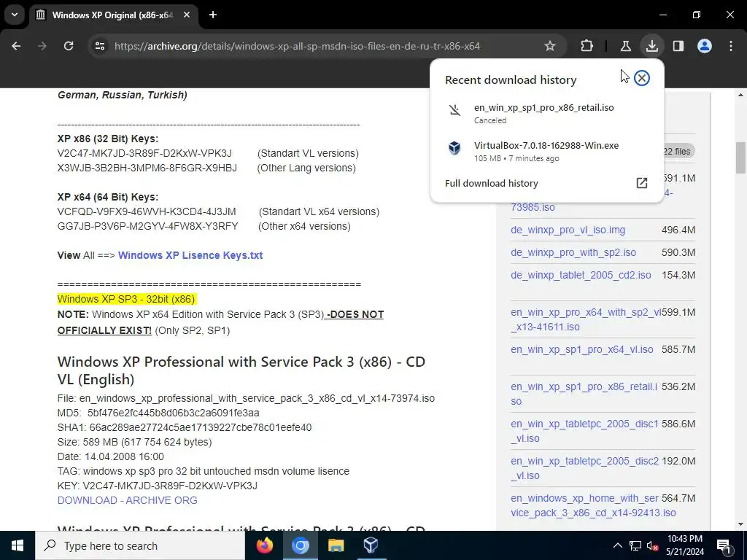This screenshot has width=747, height=560.
Task: Open VirtualBox from the taskbar
Action: [371, 545]
